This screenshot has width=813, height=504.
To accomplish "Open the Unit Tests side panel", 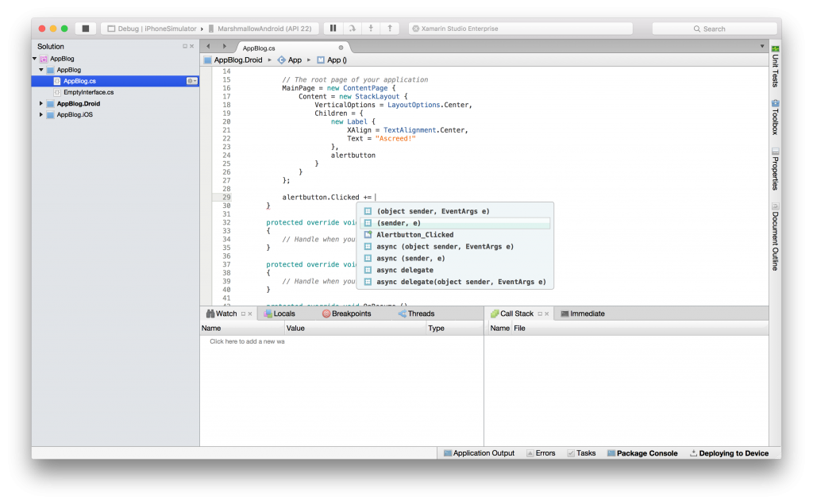I will tap(775, 67).
